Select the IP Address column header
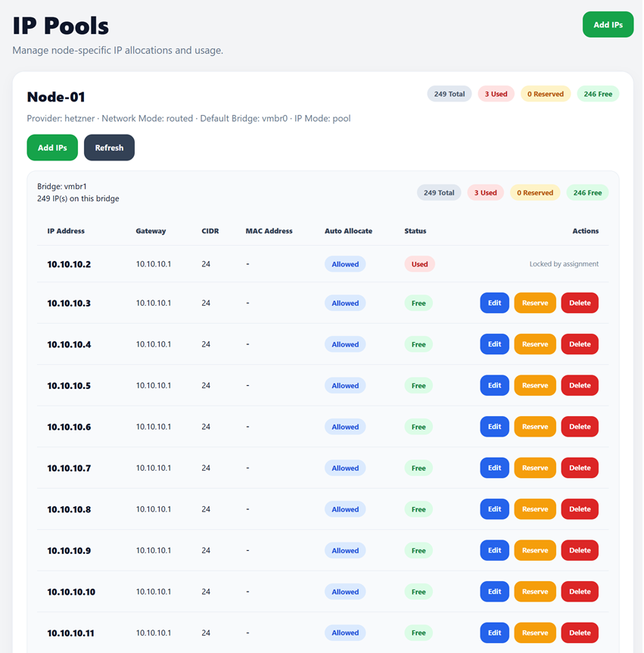644x653 pixels. pos(66,231)
